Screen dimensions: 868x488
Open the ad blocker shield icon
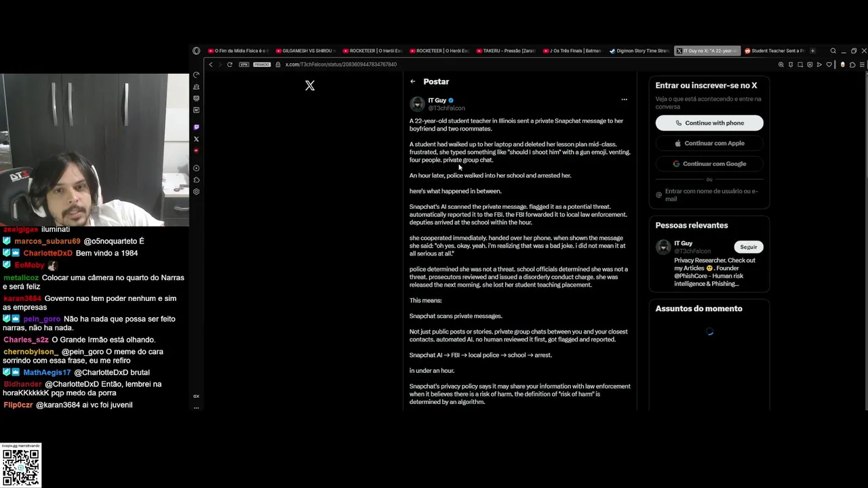click(x=810, y=64)
